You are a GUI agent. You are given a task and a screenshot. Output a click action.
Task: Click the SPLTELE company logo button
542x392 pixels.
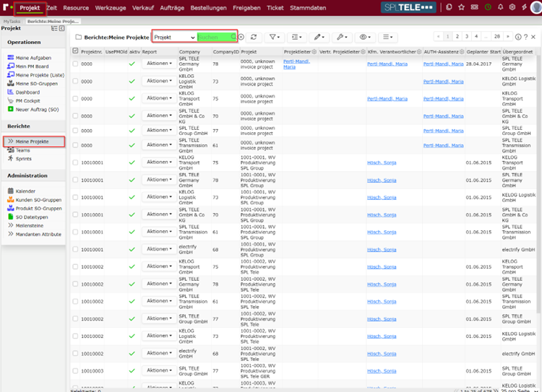coord(408,7)
